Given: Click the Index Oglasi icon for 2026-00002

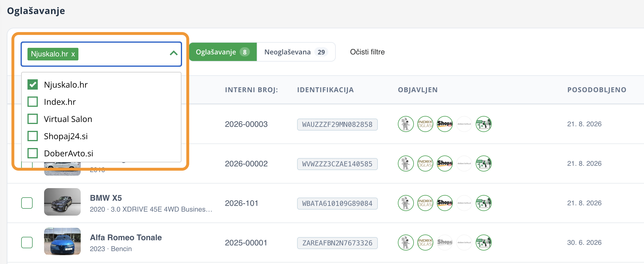Looking at the screenshot, I should (x=425, y=163).
